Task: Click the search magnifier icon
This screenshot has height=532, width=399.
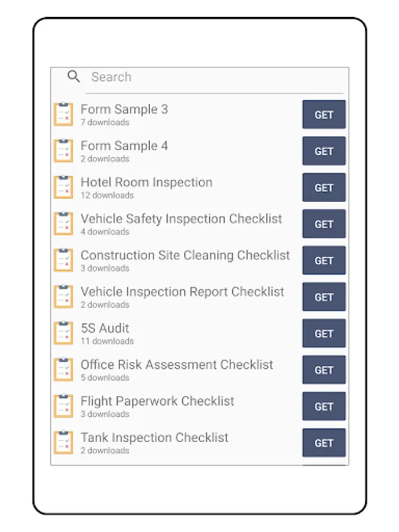Action: [73, 76]
